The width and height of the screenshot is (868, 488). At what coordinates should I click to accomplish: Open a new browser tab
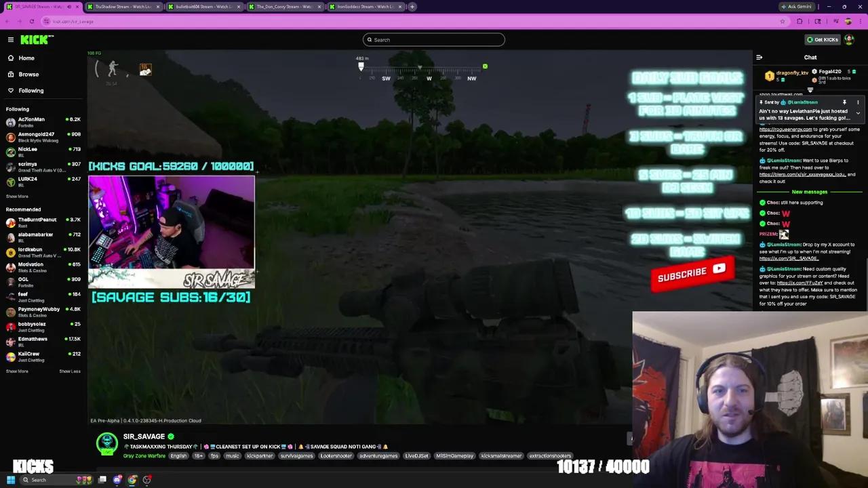(412, 7)
